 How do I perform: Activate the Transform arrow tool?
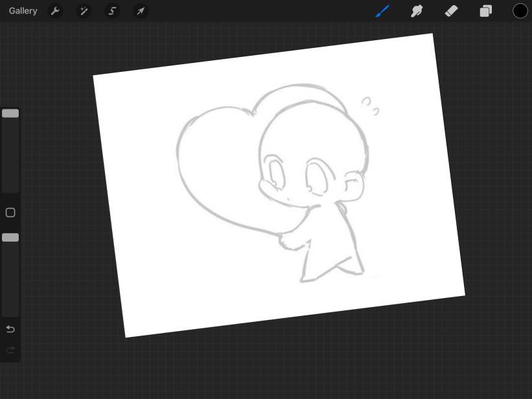click(140, 11)
